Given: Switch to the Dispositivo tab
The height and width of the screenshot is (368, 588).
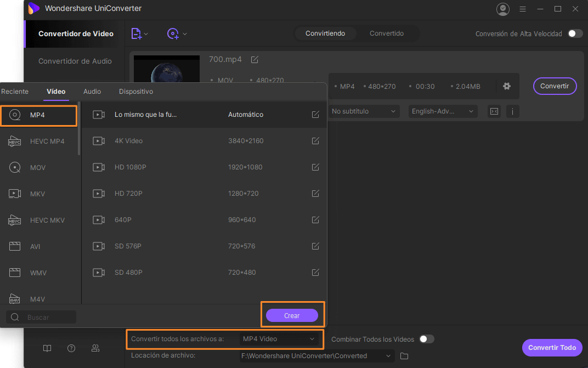Looking at the screenshot, I should click(x=136, y=92).
